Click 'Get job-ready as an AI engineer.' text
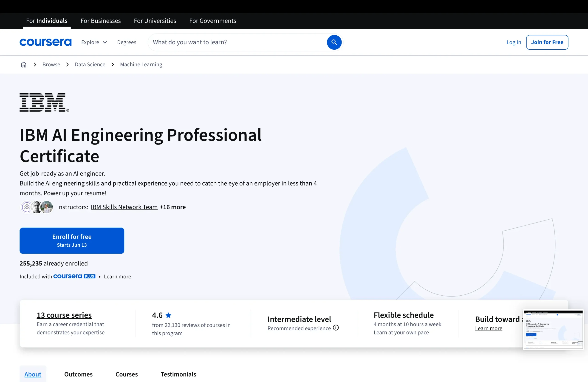Viewport: 588px width, 382px height. click(62, 173)
